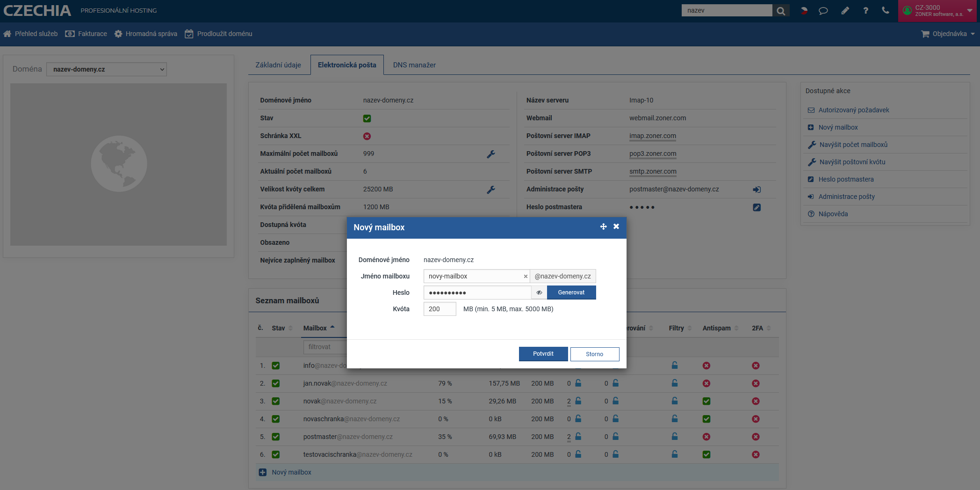This screenshot has height=490, width=980.
Task: Toggle password visibility with the eye icon
Action: (539, 293)
